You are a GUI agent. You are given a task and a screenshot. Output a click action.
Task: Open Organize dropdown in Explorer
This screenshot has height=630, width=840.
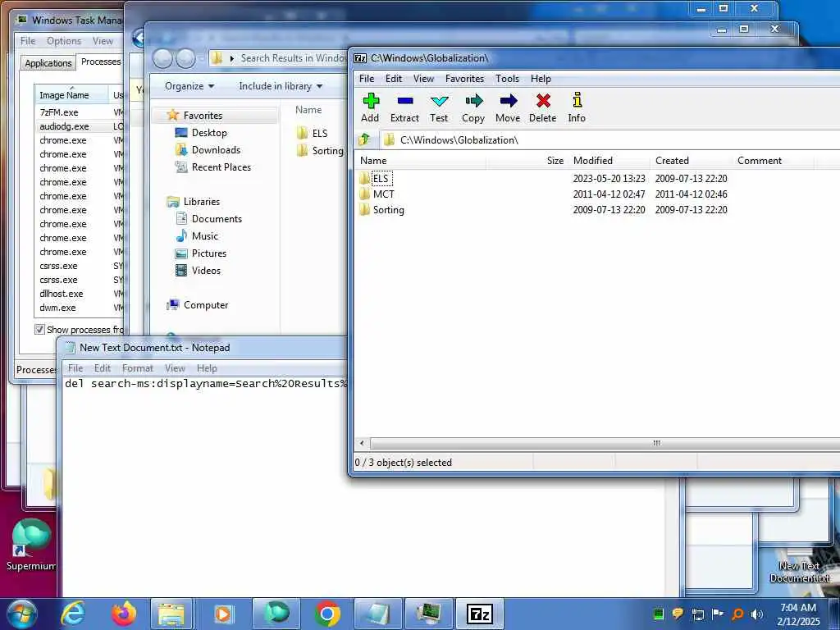189,86
